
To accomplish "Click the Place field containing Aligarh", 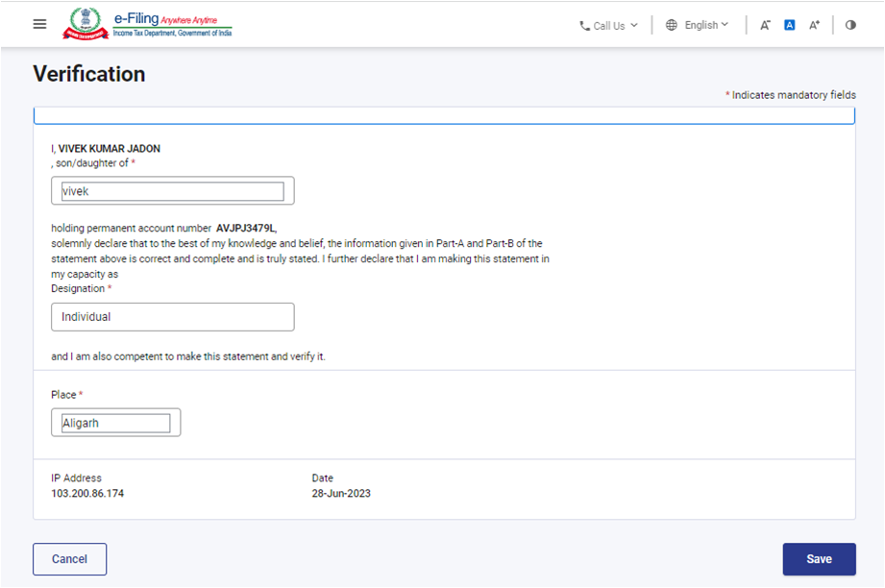I will click(115, 423).
